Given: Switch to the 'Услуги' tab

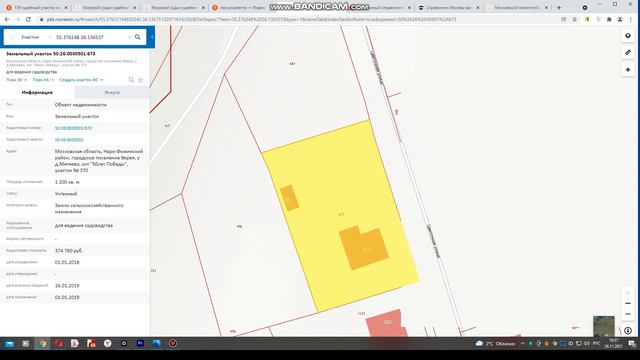Looking at the screenshot, I should [x=112, y=93].
